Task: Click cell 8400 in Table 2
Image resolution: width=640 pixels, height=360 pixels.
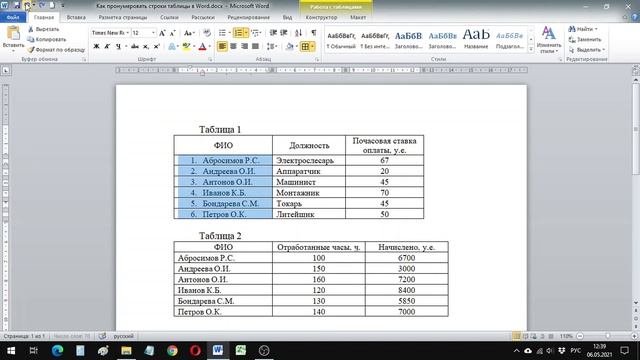Action: pyautogui.click(x=407, y=290)
